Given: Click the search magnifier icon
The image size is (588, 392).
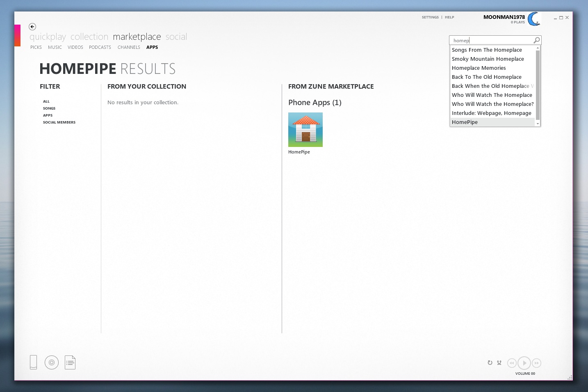Looking at the screenshot, I should pos(536,40).
